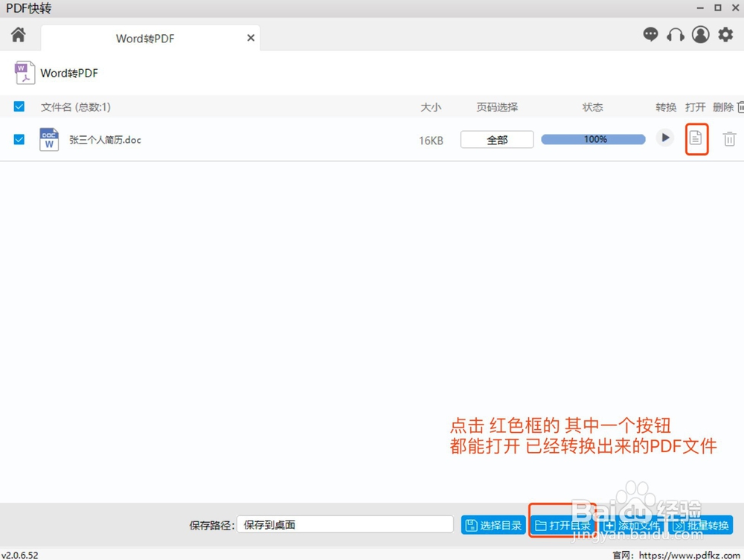Open the app Home screen icon
The height and width of the screenshot is (560, 744).
(x=19, y=34)
